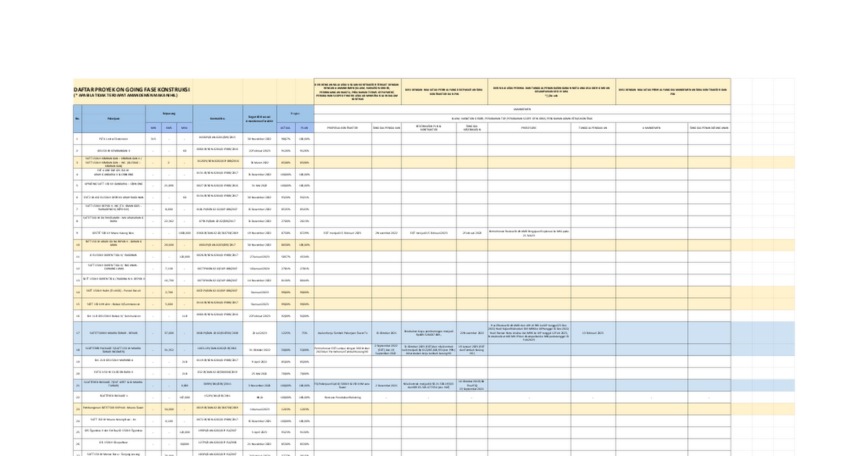Screen dimensions: 868x456
Task: Select the 'Pekerjaan' column header
Action: point(113,118)
